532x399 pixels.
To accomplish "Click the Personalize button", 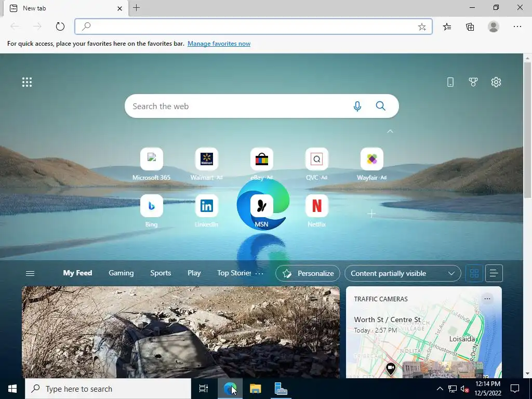I will tap(308, 273).
